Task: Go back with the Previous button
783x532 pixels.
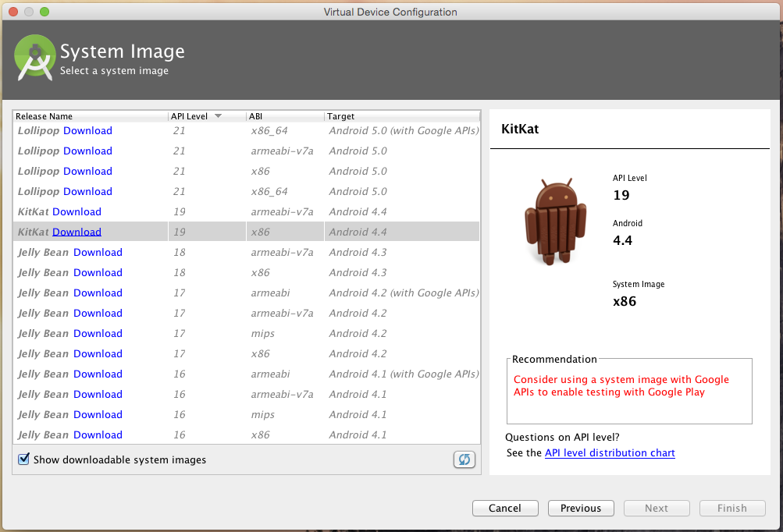Action: click(x=581, y=508)
